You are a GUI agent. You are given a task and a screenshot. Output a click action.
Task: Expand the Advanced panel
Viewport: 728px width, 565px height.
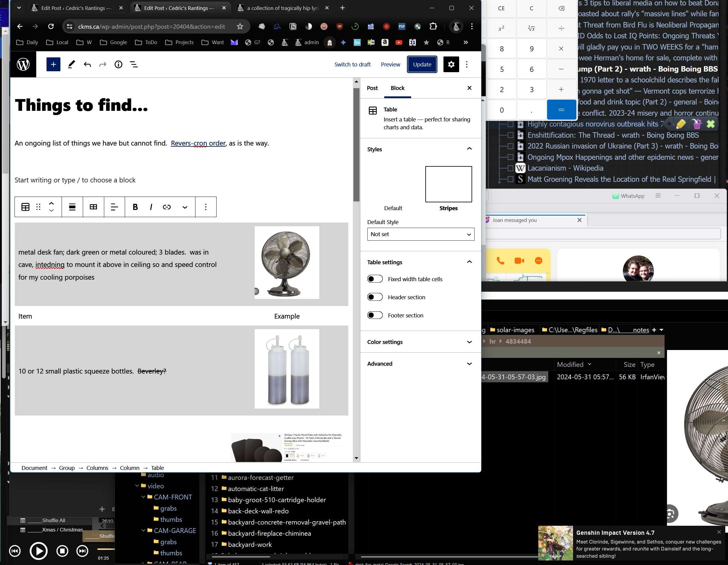(x=420, y=364)
